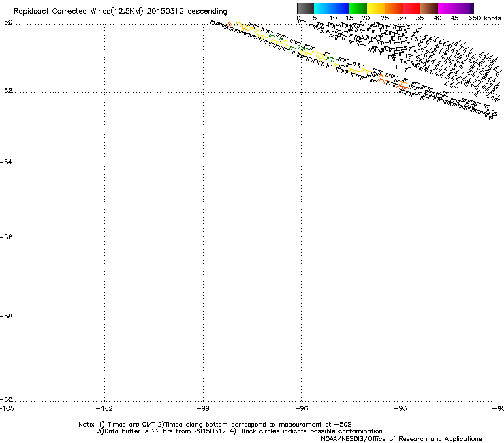Click the legend label '10'
This screenshot has height=443, width=504.
tap(333, 18)
